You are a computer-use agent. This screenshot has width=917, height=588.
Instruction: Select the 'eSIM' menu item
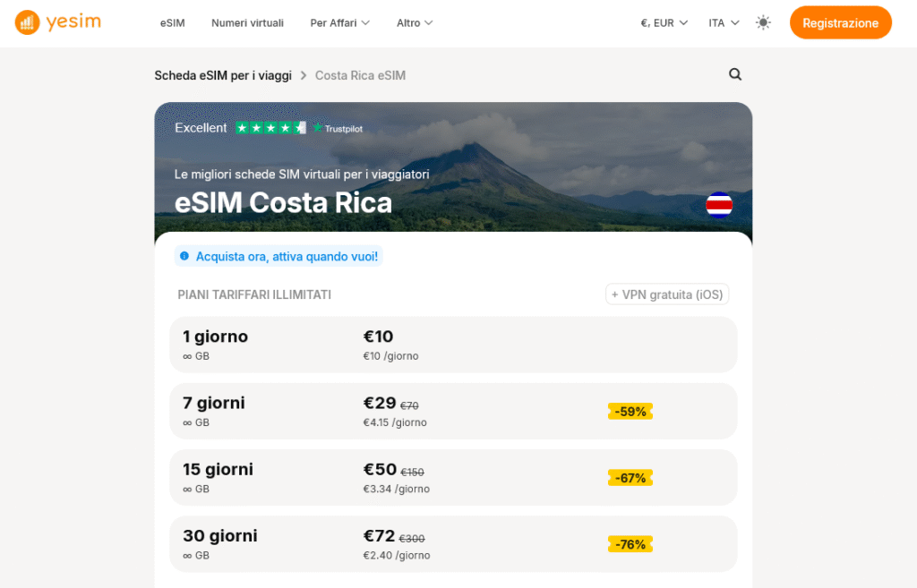click(172, 22)
